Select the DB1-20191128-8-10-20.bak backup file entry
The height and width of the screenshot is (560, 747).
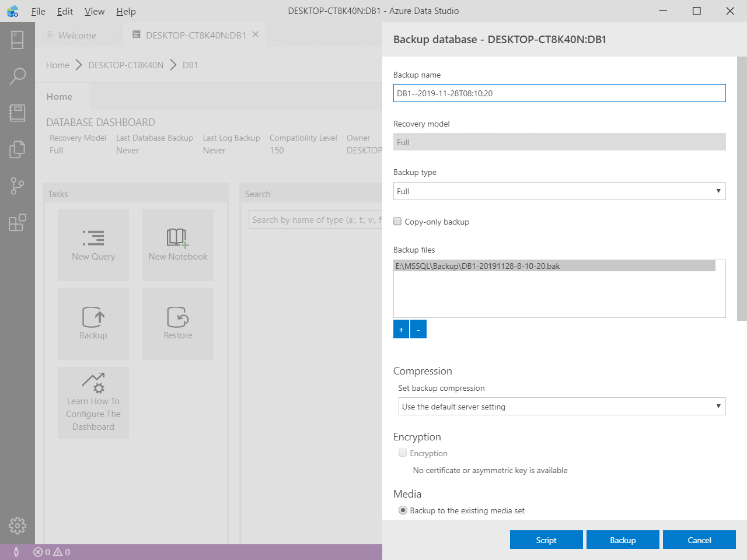[554, 266]
